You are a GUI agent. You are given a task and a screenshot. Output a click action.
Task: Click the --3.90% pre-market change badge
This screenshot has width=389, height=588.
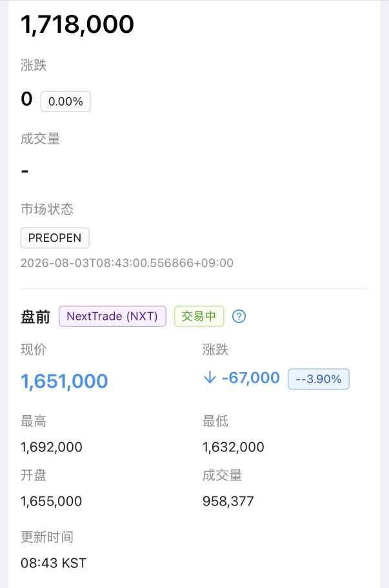pyautogui.click(x=319, y=378)
